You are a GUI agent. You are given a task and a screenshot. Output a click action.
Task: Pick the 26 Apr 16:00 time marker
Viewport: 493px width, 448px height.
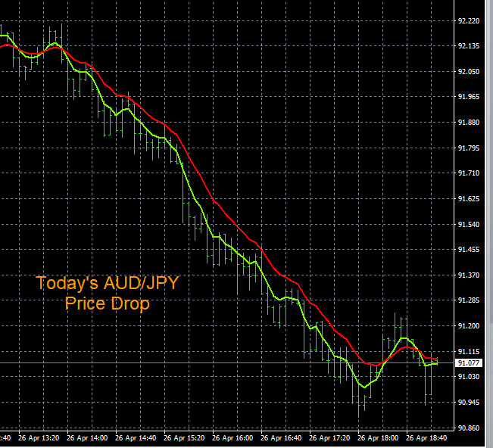(232, 437)
